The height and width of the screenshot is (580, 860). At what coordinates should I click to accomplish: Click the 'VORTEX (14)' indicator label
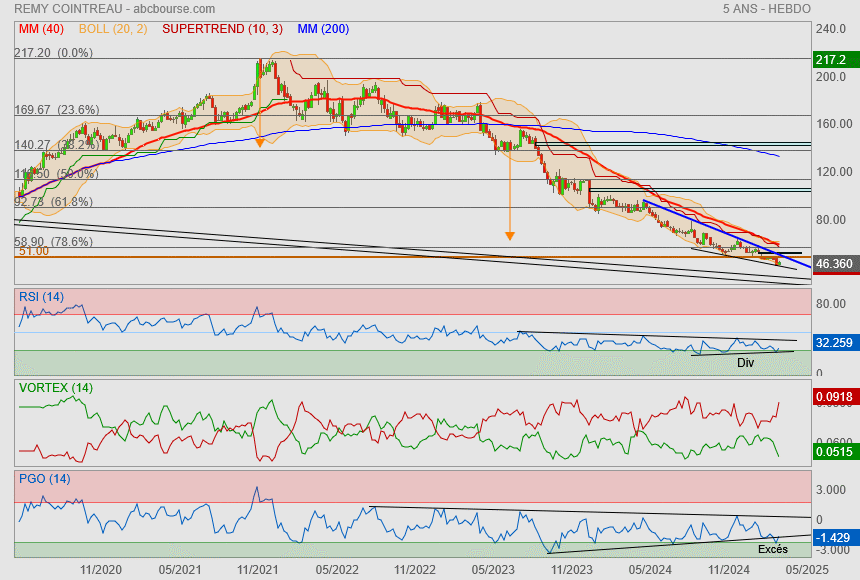[56, 388]
